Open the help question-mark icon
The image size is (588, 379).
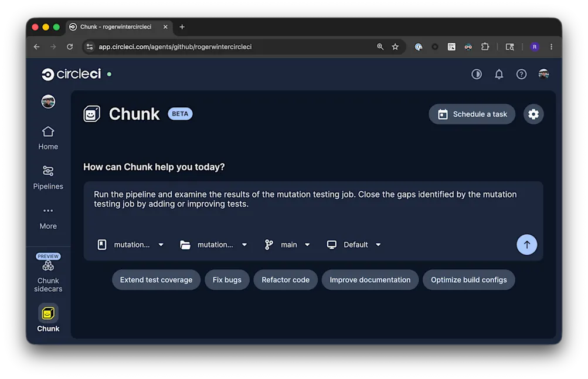(521, 75)
